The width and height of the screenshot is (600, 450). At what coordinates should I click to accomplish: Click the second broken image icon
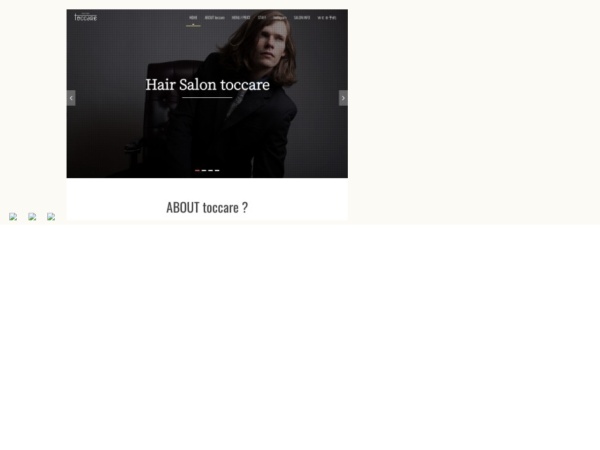click(32, 217)
